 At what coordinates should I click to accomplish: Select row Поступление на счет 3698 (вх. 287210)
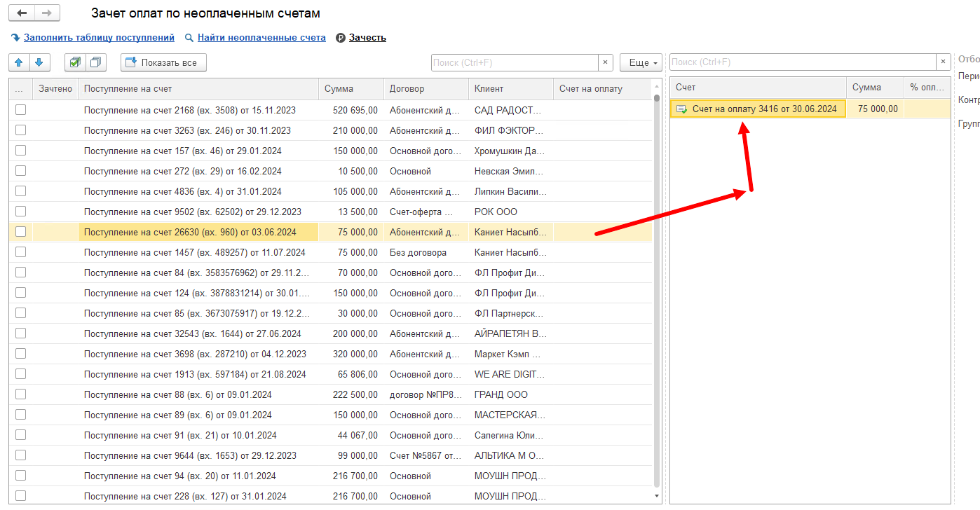pos(331,354)
